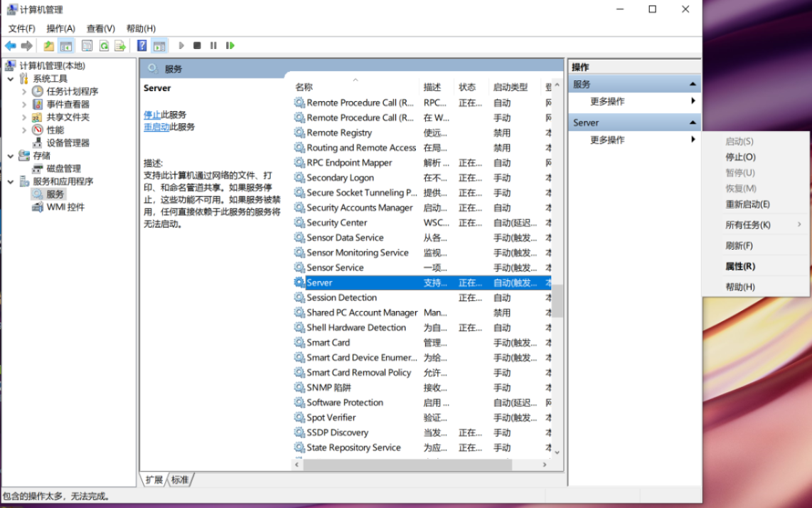Viewport: 812px width, 508px height.
Task: Click the 停止 link to stop service
Action: (152, 115)
